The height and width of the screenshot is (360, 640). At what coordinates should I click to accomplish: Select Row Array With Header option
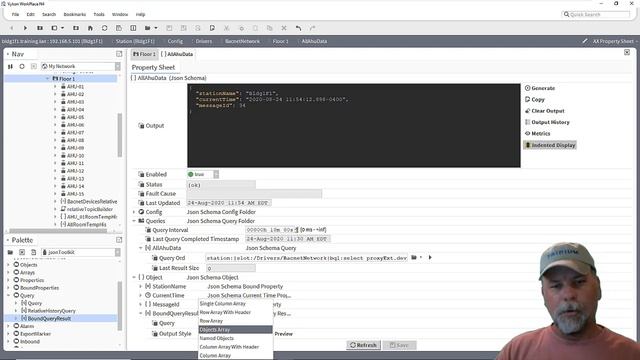coord(235,312)
